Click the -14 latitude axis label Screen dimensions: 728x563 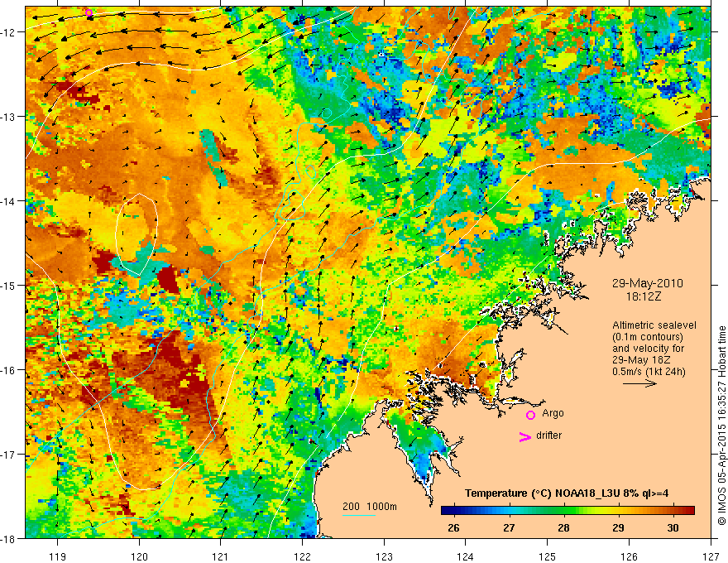[x=10, y=201]
